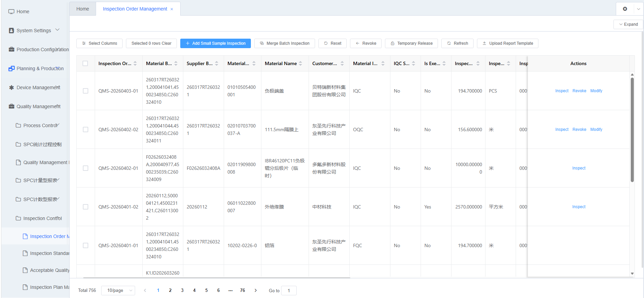Click the Device Management gear icon

pyautogui.click(x=11, y=87)
